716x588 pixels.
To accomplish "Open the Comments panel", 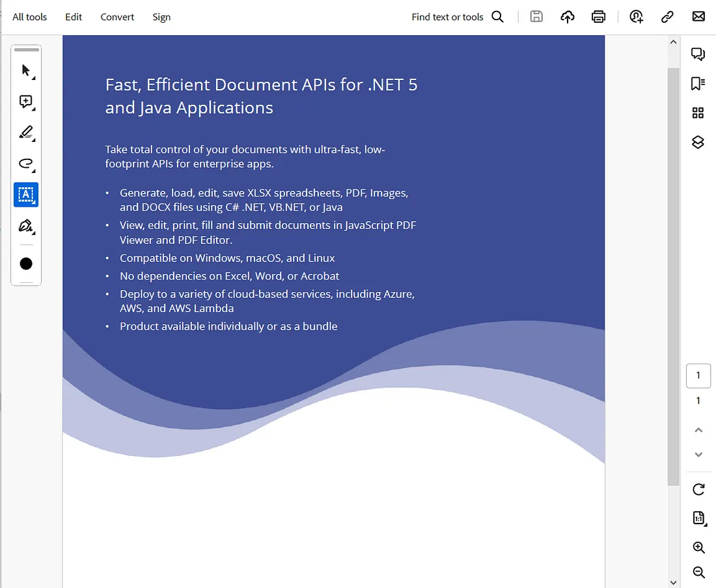I will [x=698, y=55].
